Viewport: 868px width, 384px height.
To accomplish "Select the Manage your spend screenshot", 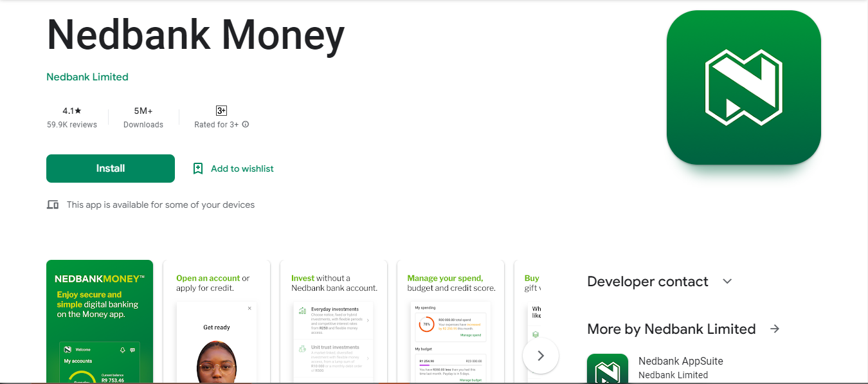I will [450, 320].
